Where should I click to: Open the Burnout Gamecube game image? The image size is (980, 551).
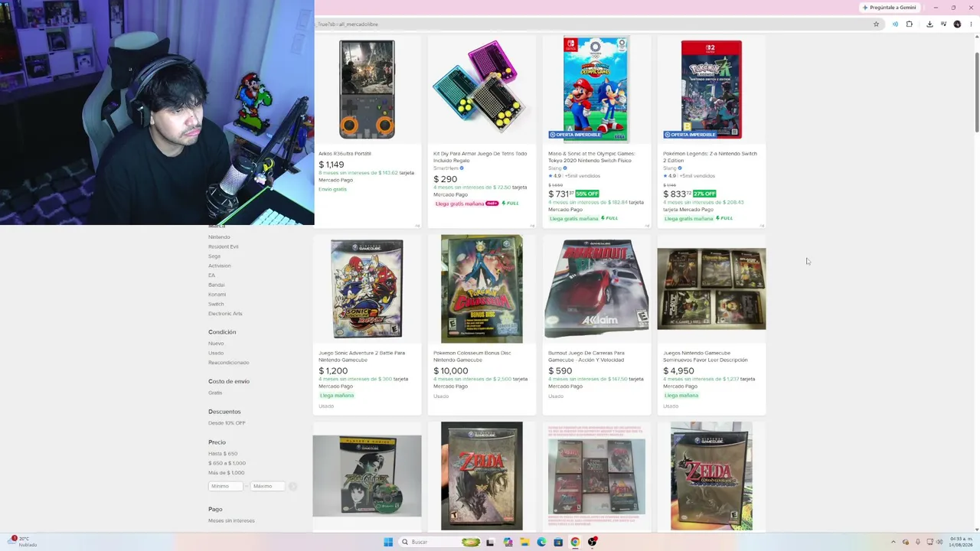tap(596, 289)
